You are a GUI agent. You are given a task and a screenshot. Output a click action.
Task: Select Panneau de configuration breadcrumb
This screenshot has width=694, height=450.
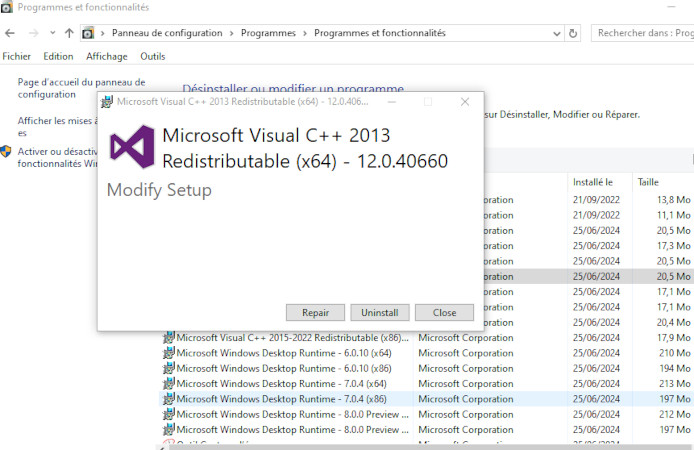pyautogui.click(x=167, y=33)
